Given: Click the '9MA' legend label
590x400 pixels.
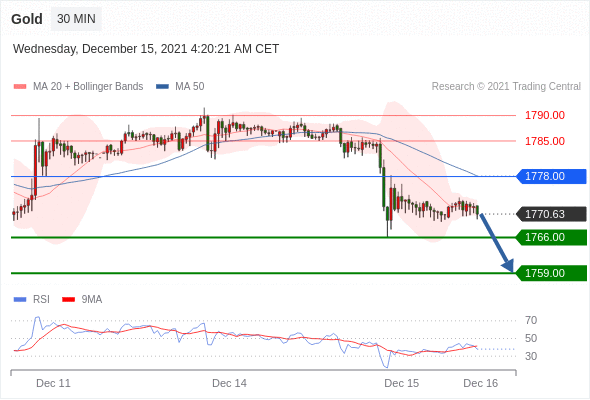Looking at the screenshot, I should tap(92, 300).
